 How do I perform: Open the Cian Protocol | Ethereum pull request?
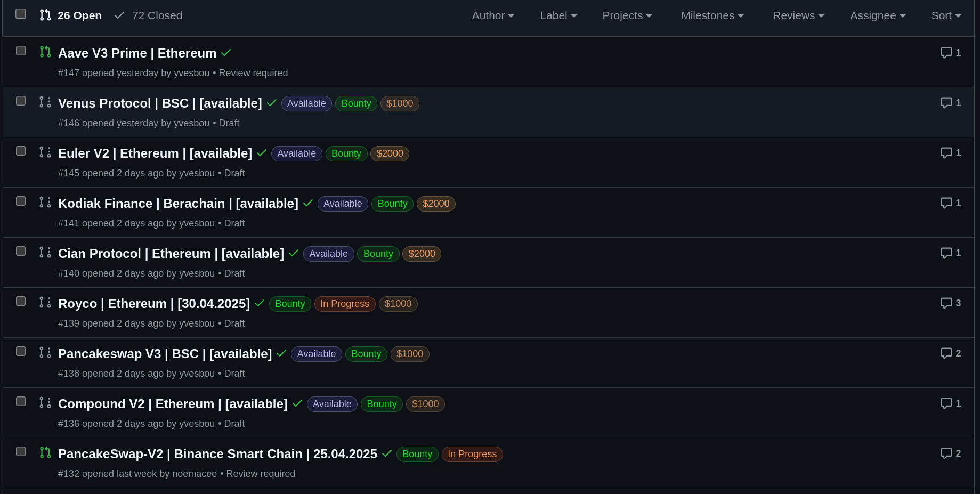click(171, 254)
